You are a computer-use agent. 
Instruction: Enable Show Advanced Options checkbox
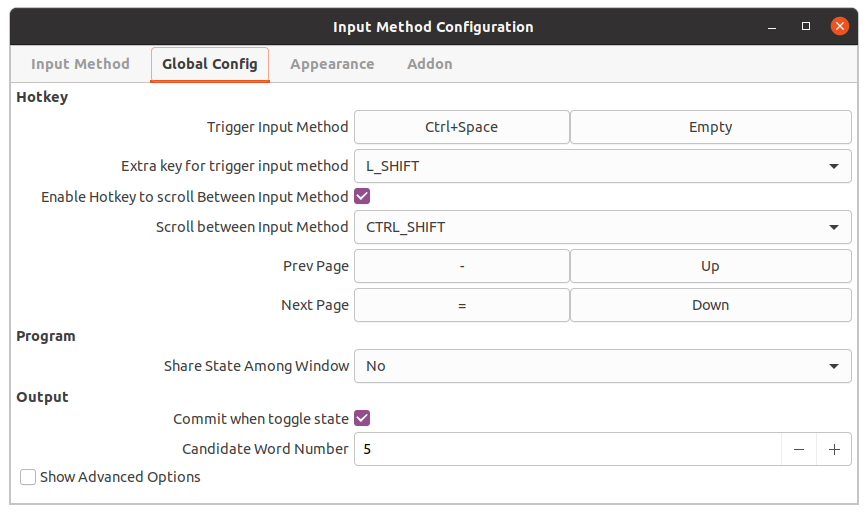(28, 477)
